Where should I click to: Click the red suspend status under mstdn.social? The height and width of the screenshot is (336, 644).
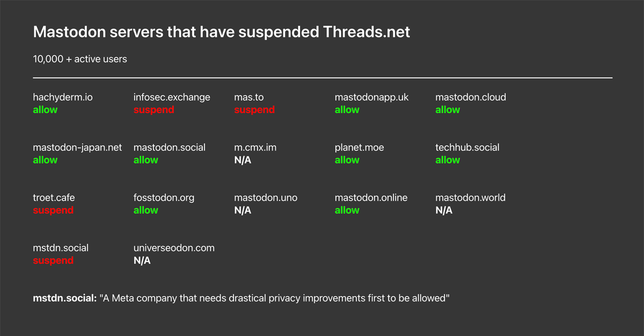pos(53,260)
